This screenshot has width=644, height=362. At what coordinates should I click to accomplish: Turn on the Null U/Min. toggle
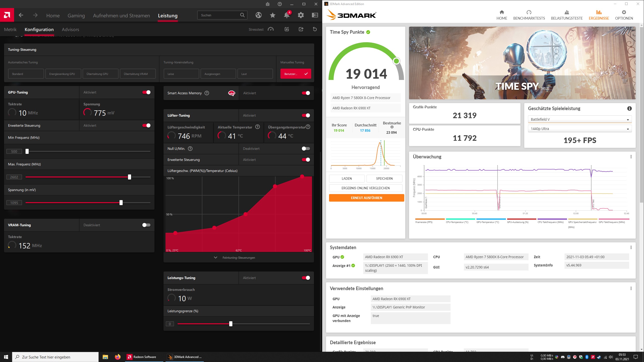point(306,149)
